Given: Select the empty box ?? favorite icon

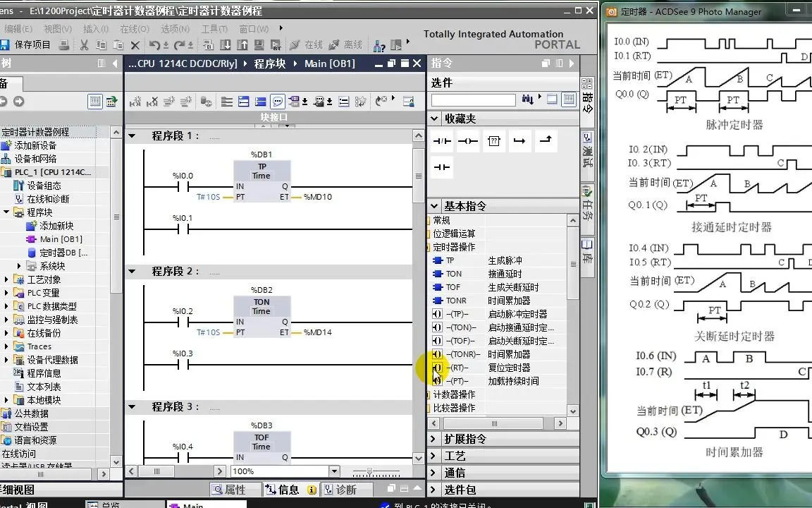Looking at the screenshot, I should (x=494, y=141).
